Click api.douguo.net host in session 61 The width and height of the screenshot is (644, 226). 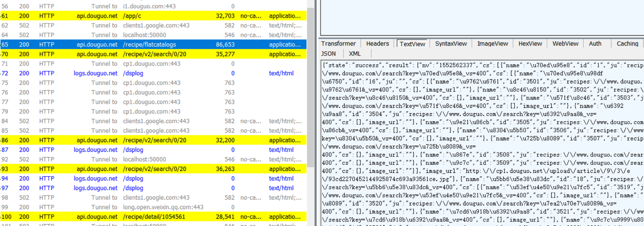97,16
